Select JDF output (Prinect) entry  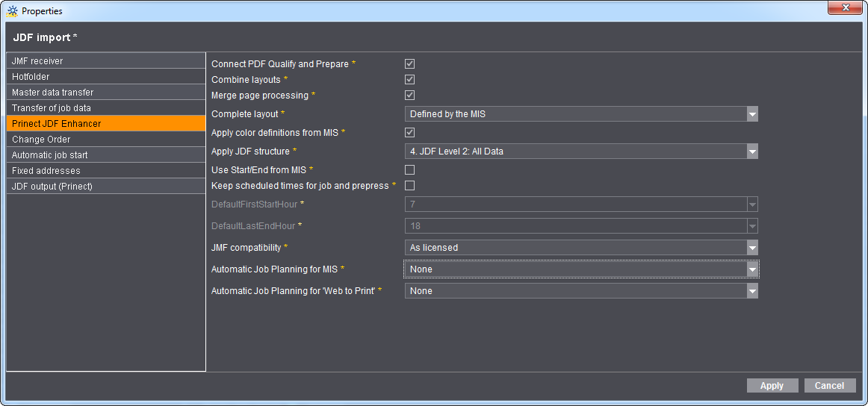click(x=105, y=187)
